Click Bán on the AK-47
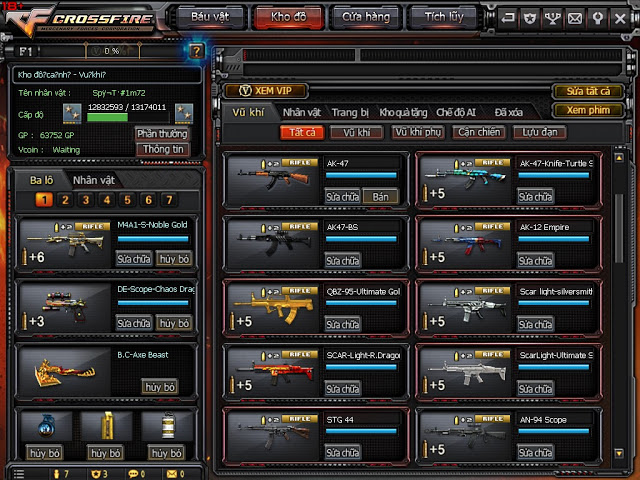 (x=380, y=197)
